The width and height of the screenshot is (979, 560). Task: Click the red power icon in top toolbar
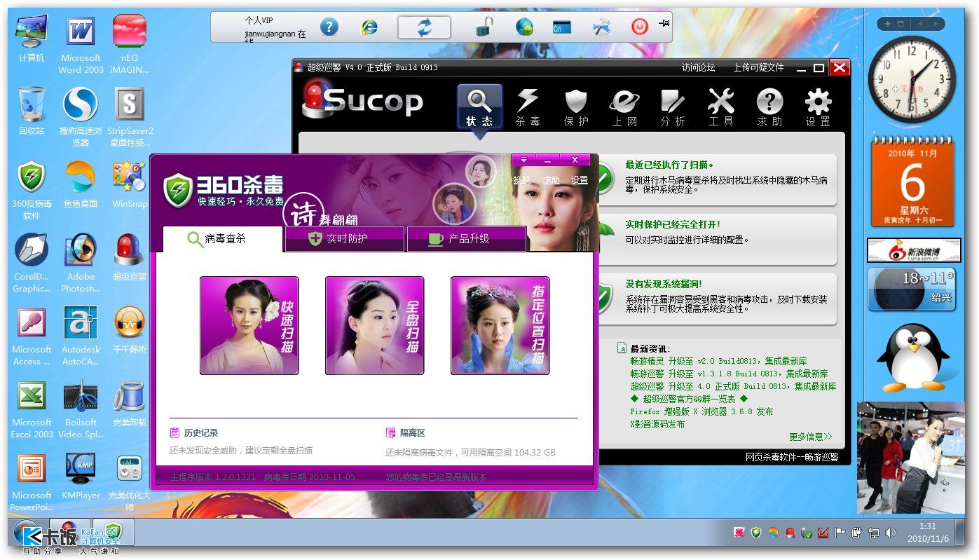[639, 27]
